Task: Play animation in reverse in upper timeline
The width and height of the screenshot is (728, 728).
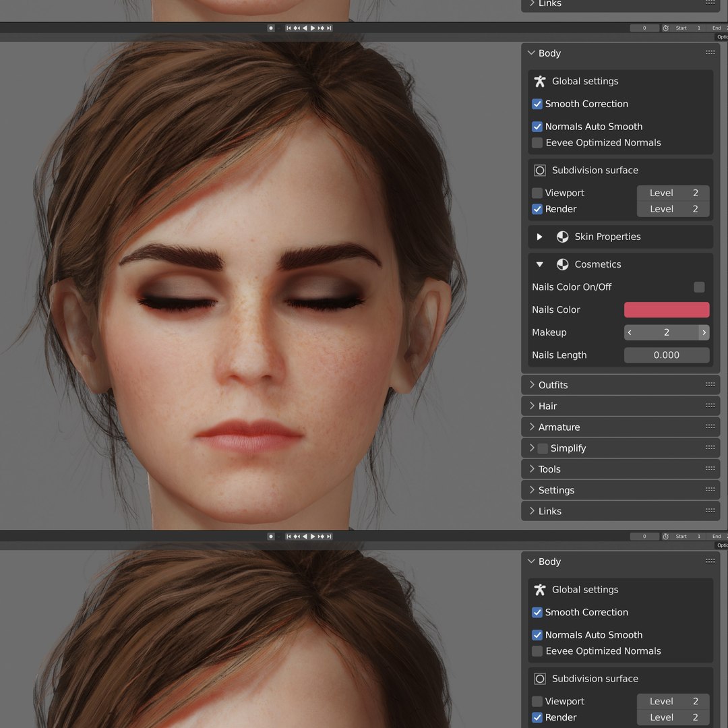Action: click(305, 28)
